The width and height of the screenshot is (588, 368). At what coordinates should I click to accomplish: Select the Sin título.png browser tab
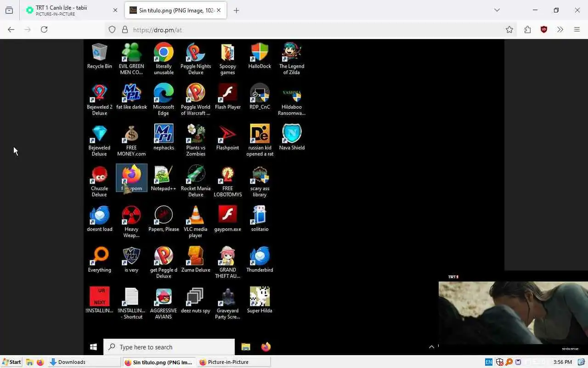coord(176,10)
